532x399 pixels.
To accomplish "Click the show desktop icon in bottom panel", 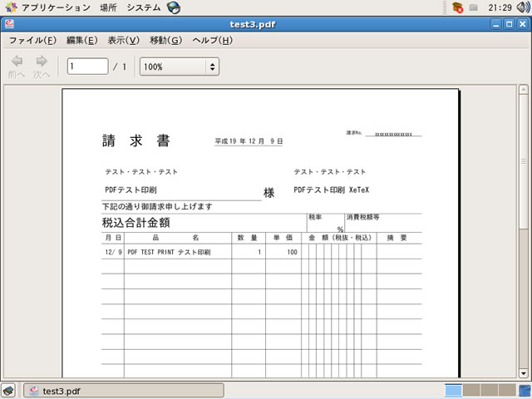I will [7, 391].
